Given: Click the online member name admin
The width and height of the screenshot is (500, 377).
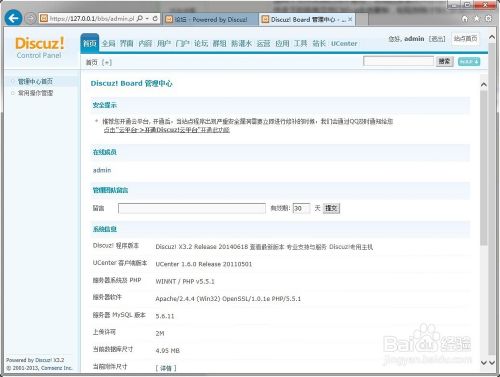Looking at the screenshot, I should click(x=102, y=170).
